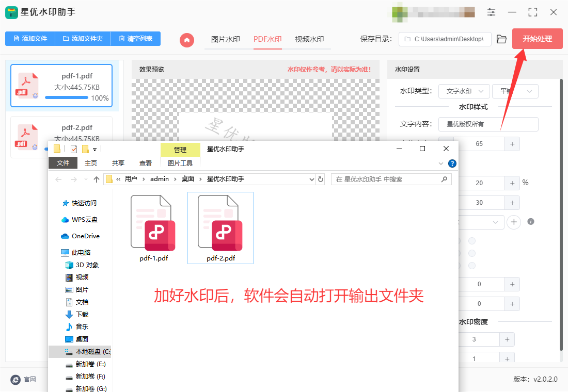Open 视频 folder in sidebar
Image resolution: width=568 pixels, height=392 pixels.
point(77,277)
